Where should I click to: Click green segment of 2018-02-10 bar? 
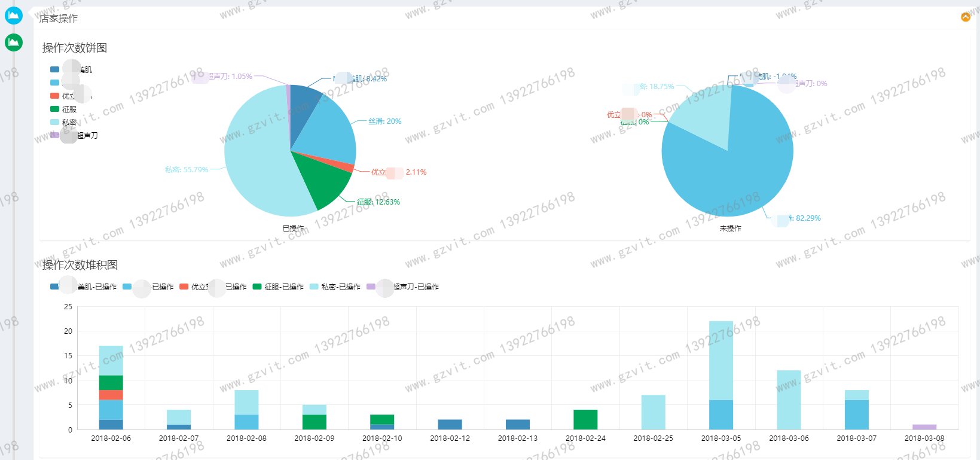[382, 419]
